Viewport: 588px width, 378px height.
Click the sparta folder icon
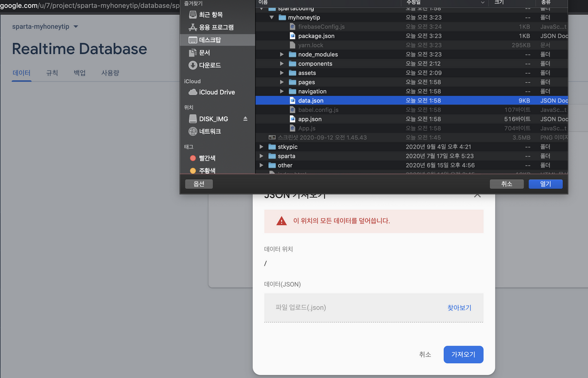pos(272,156)
